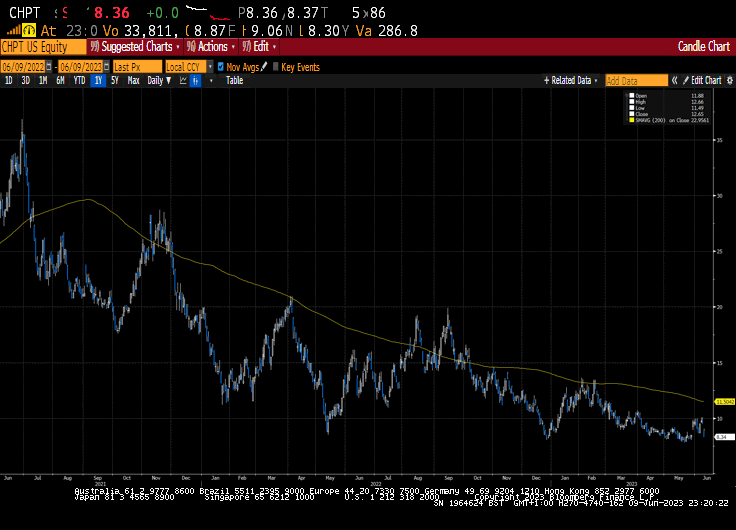Screen dimensions: 736x530
Task: Click the open price 8.87
Action: 210,31
